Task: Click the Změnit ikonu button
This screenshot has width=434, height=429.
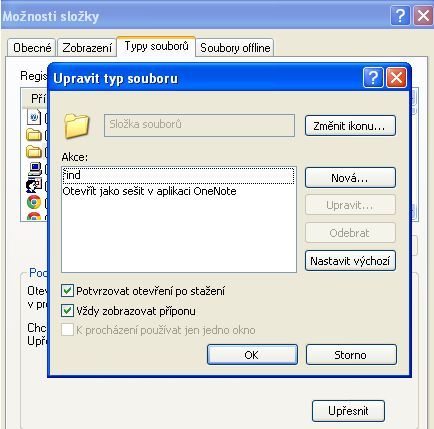Action: [350, 126]
